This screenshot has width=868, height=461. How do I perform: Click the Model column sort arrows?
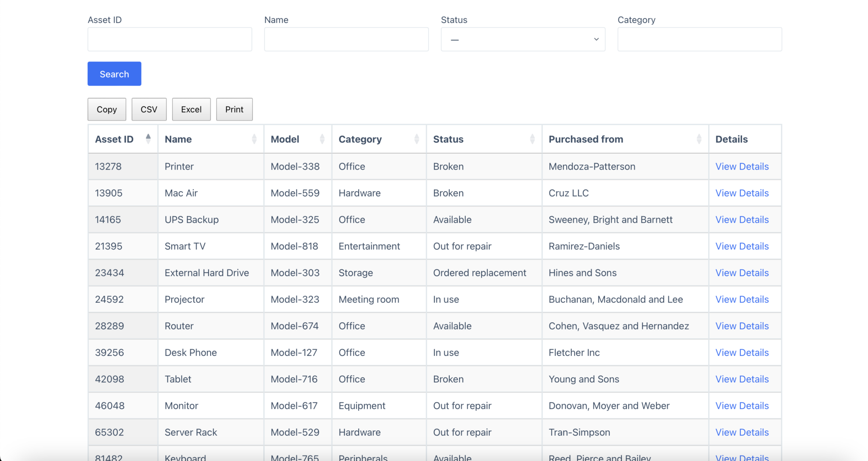point(322,139)
